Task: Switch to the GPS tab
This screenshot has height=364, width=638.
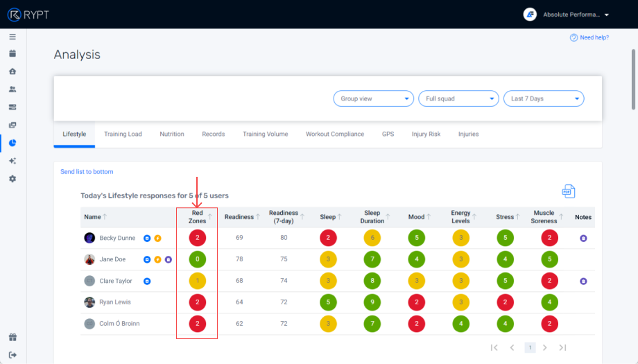Action: tap(388, 134)
